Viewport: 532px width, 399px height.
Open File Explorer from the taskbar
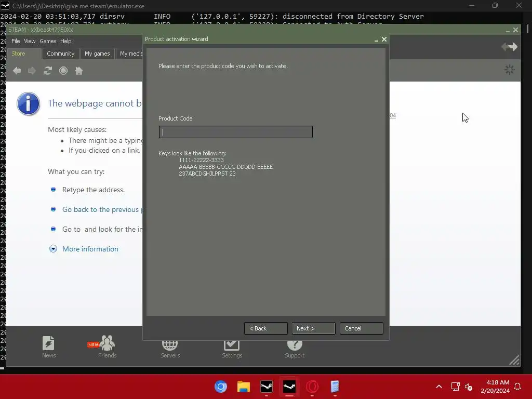point(244,387)
